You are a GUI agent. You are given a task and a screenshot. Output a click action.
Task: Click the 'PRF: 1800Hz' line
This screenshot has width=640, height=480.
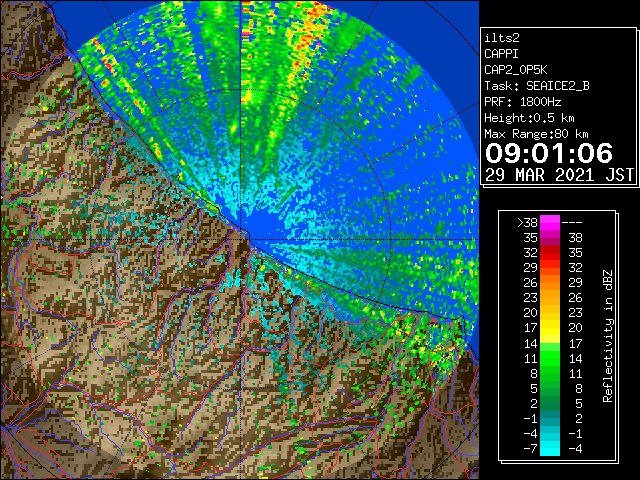tap(522, 102)
